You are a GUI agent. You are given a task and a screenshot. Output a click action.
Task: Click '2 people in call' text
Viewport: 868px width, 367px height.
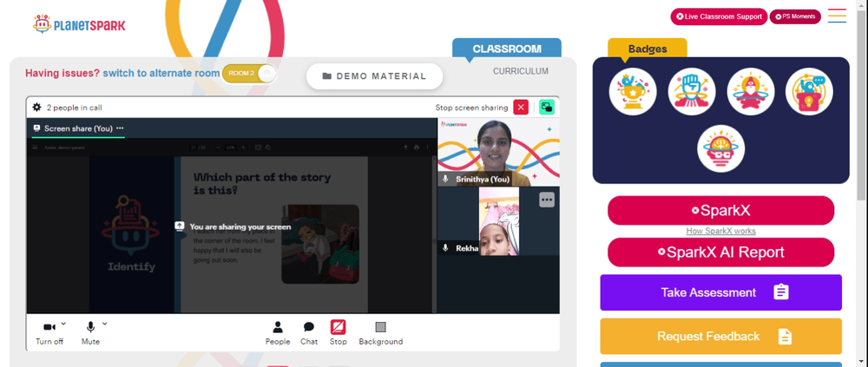74,108
